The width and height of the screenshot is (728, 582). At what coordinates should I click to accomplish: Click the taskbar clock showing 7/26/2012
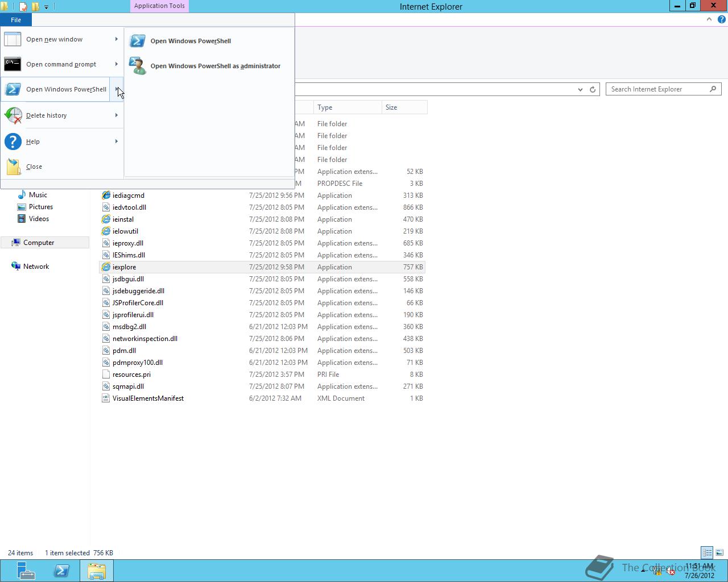tap(700, 571)
